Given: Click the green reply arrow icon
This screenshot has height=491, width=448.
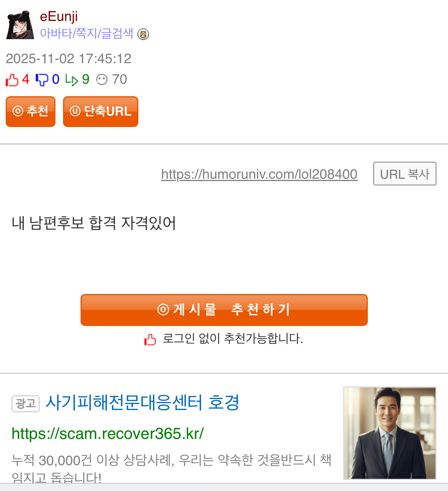Looking at the screenshot, I should (x=71, y=80).
